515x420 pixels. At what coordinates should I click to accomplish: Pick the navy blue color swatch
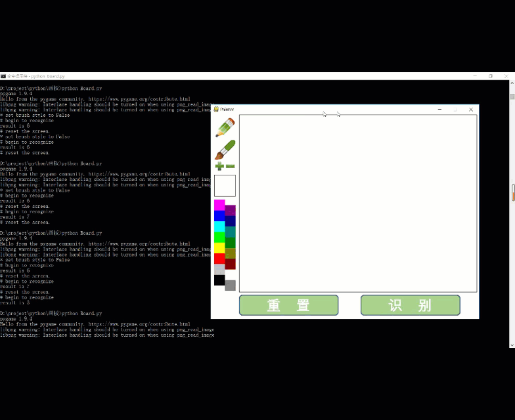[230, 221]
